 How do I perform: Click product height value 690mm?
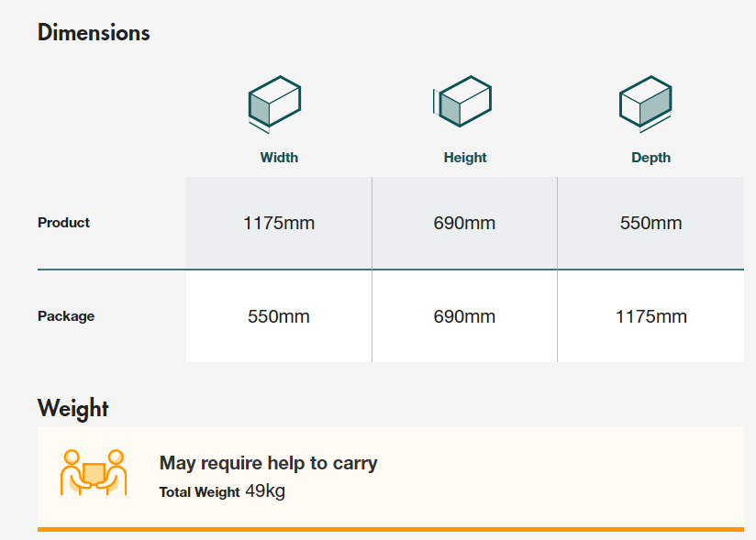pos(464,223)
